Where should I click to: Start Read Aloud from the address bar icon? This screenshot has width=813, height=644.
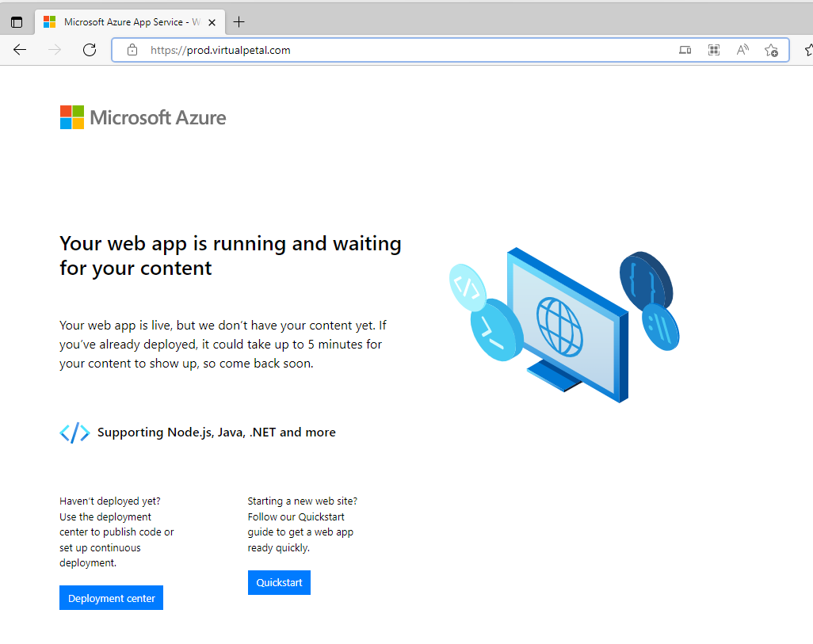coord(742,50)
